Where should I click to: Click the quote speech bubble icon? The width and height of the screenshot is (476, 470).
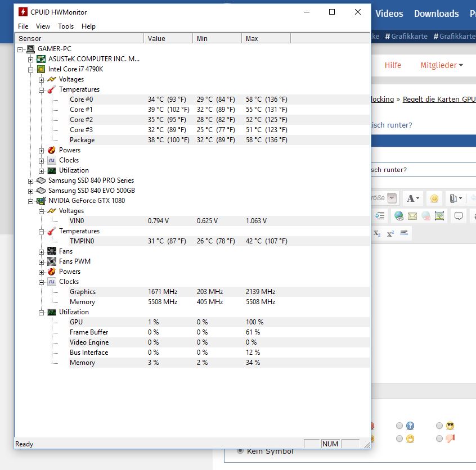click(459, 216)
